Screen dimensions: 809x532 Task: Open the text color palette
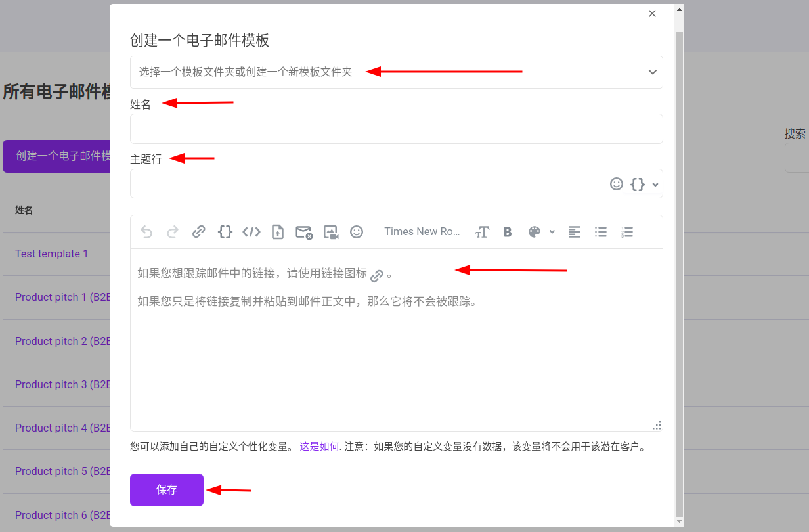[535, 232]
